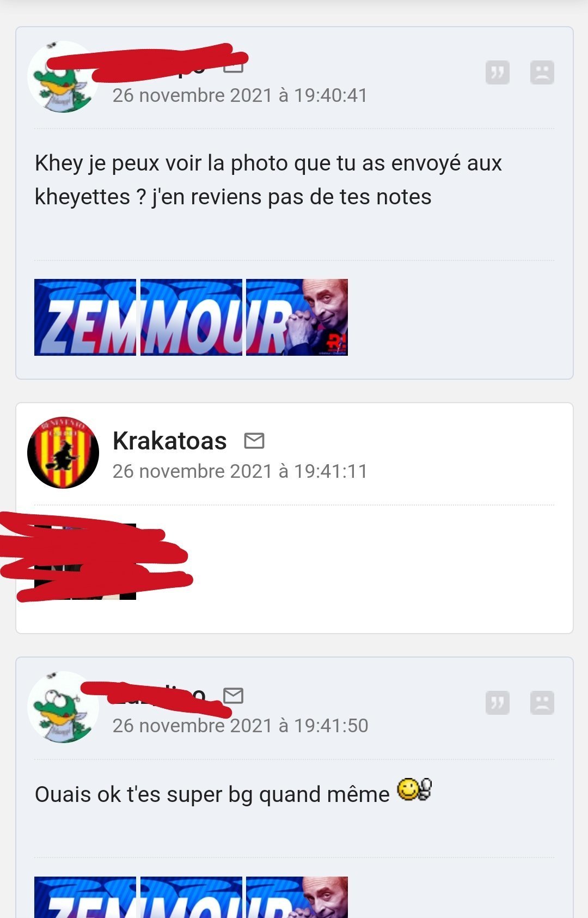Open crocodile avatar of the 19:41:50 post
This screenshot has width=588, height=918.
[63, 707]
